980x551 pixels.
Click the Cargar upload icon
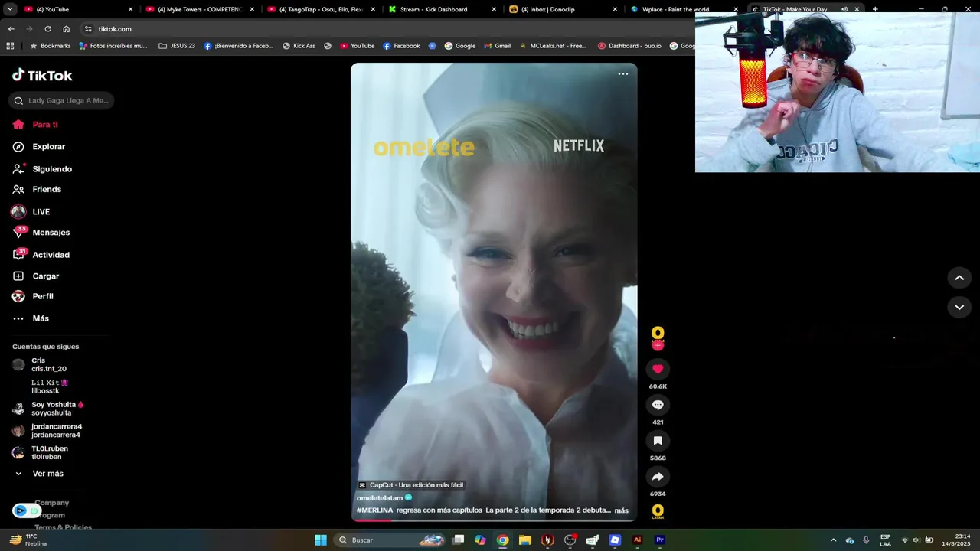coord(18,276)
